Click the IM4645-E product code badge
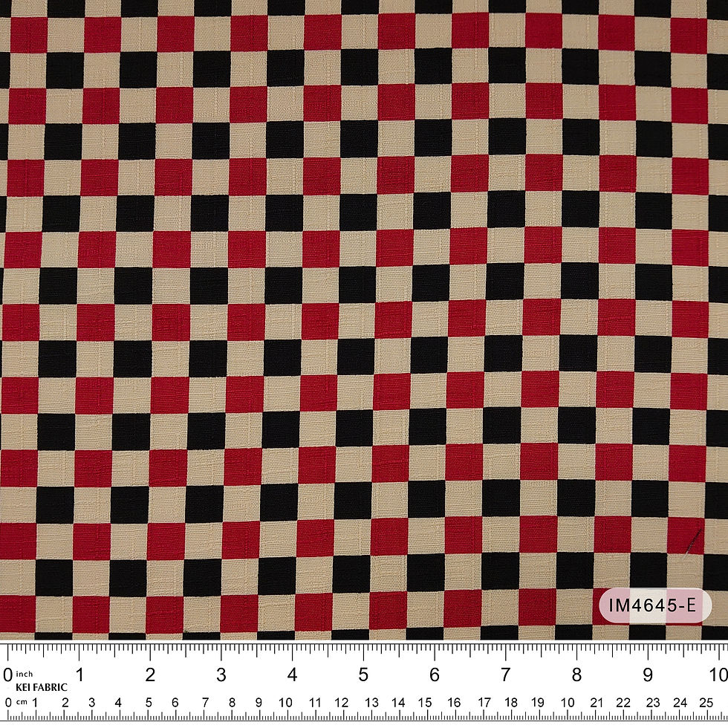 (x=655, y=605)
